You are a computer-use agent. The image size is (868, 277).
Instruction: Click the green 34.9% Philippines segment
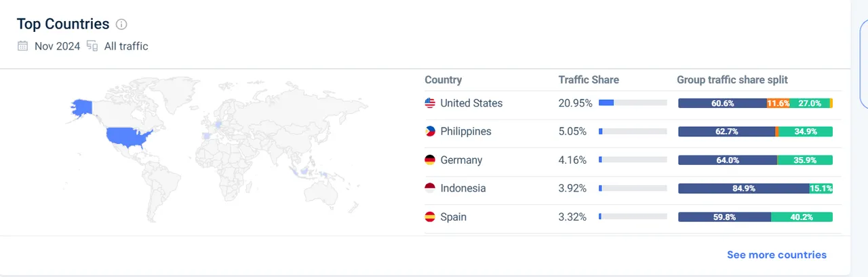[x=806, y=132]
